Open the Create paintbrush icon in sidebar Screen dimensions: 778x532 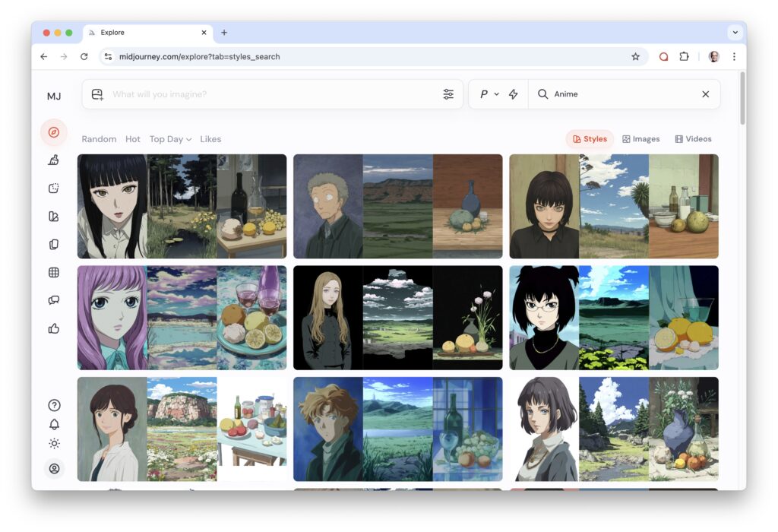click(x=53, y=160)
